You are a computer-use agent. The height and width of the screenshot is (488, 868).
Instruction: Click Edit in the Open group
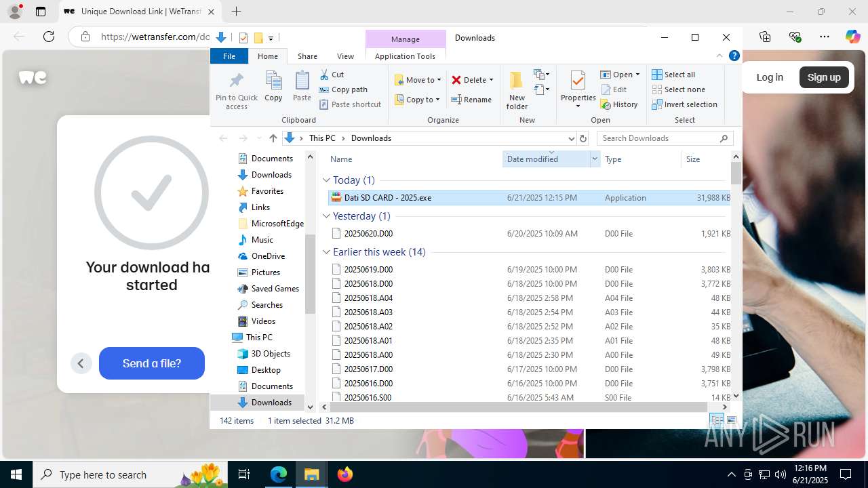(x=614, y=89)
